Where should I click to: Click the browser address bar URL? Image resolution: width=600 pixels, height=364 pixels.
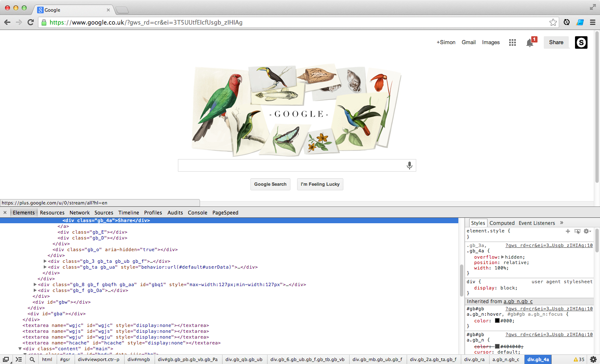coord(146,22)
